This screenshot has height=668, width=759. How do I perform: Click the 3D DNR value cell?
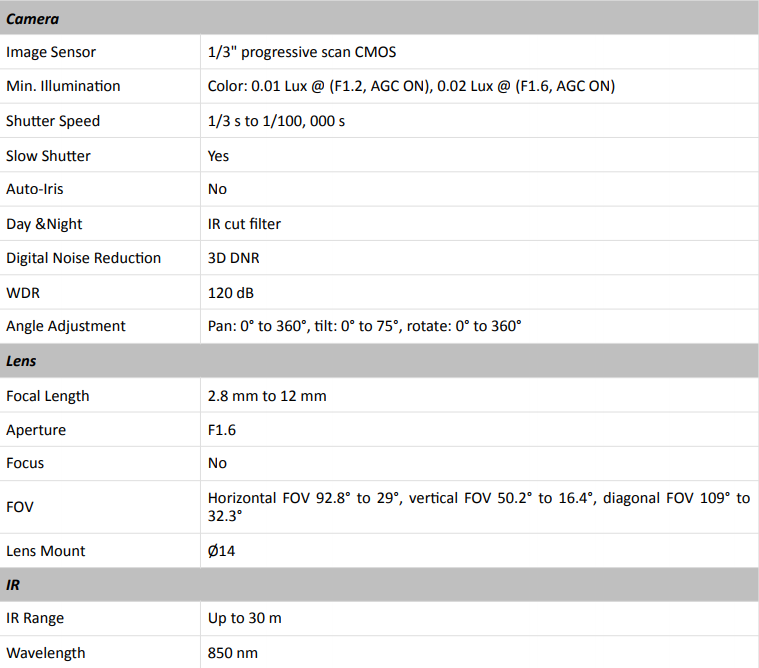coord(479,258)
